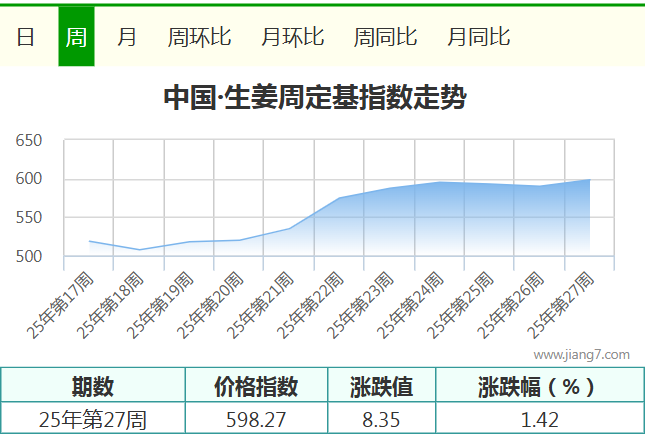Click the percentage change 1.42

tap(540, 420)
